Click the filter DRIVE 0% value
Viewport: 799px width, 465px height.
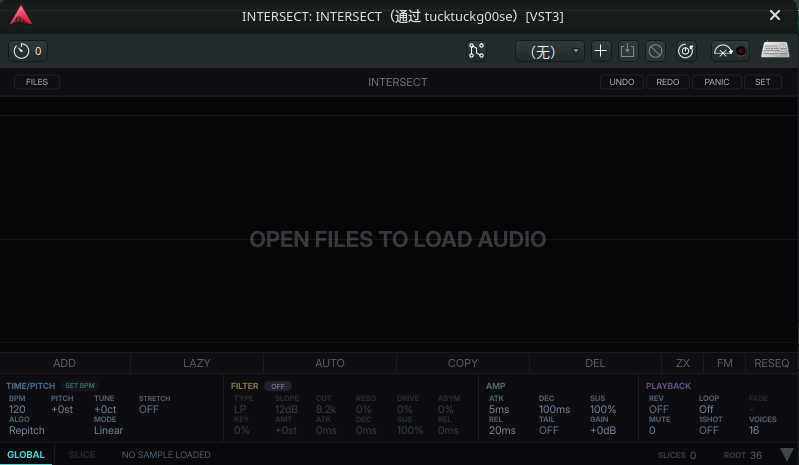click(x=405, y=409)
